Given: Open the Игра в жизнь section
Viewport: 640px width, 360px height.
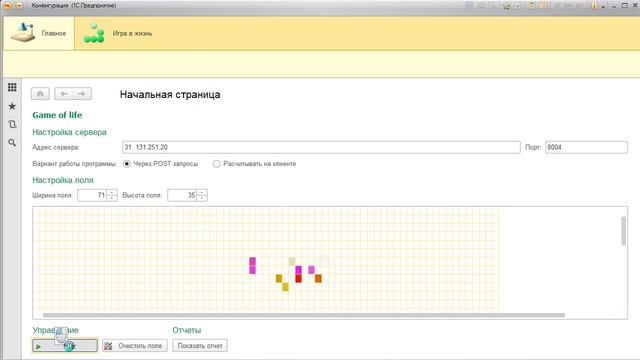Looking at the screenshot, I should pos(118,33).
